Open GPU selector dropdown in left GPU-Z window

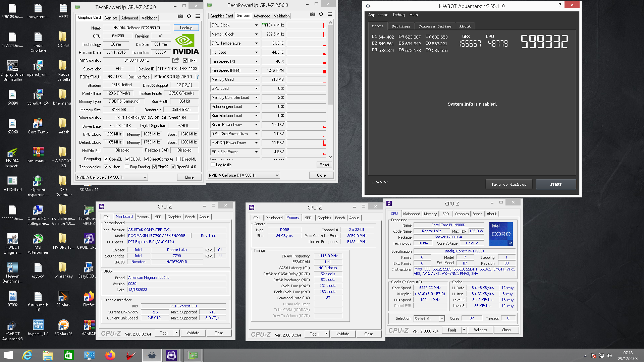112,177
